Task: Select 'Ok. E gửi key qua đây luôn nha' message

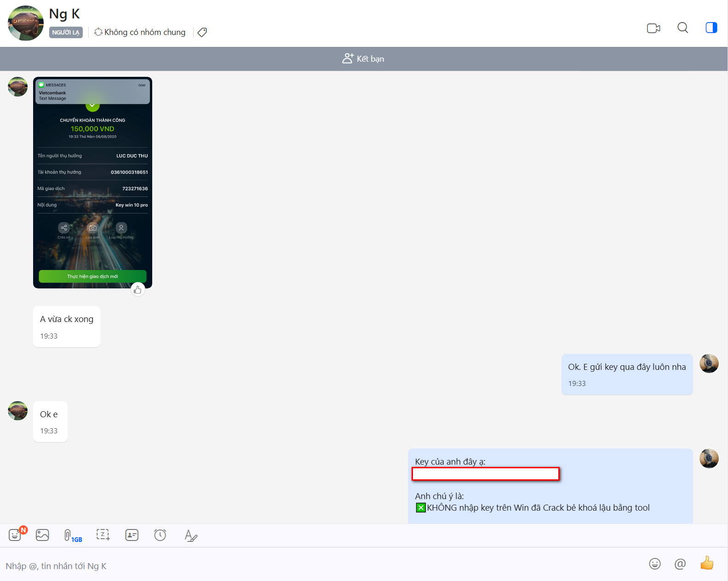Action: point(627,374)
